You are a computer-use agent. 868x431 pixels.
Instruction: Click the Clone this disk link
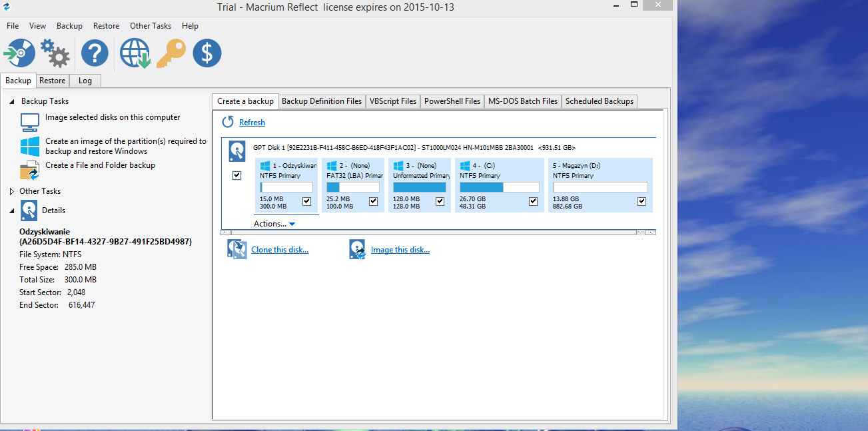[x=279, y=250]
